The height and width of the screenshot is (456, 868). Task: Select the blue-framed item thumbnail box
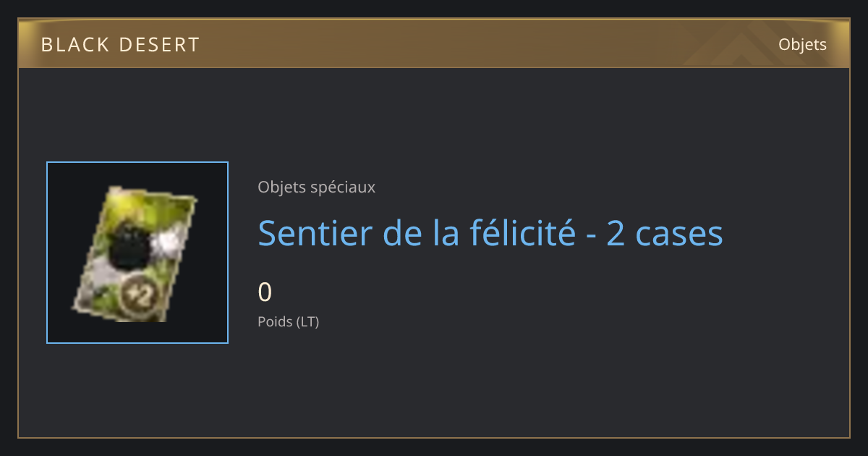click(137, 253)
